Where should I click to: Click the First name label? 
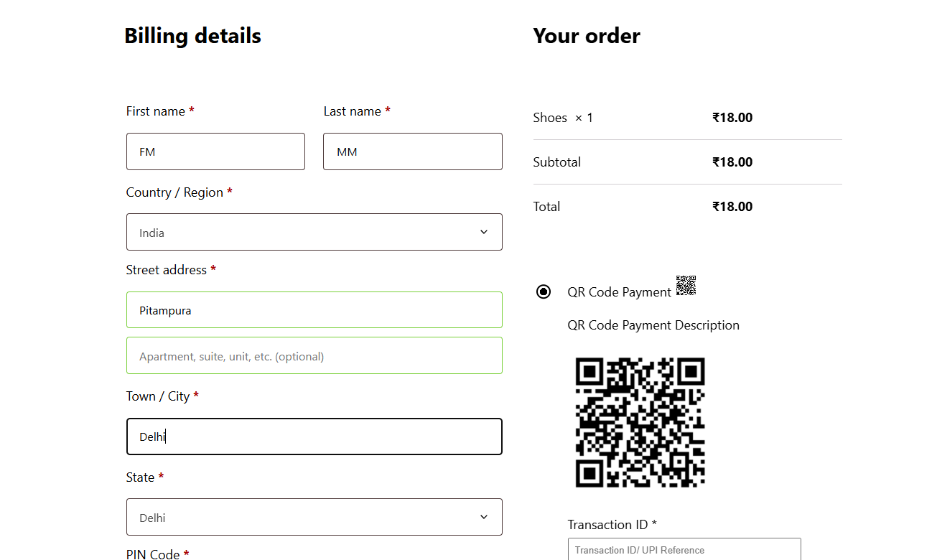[155, 111]
